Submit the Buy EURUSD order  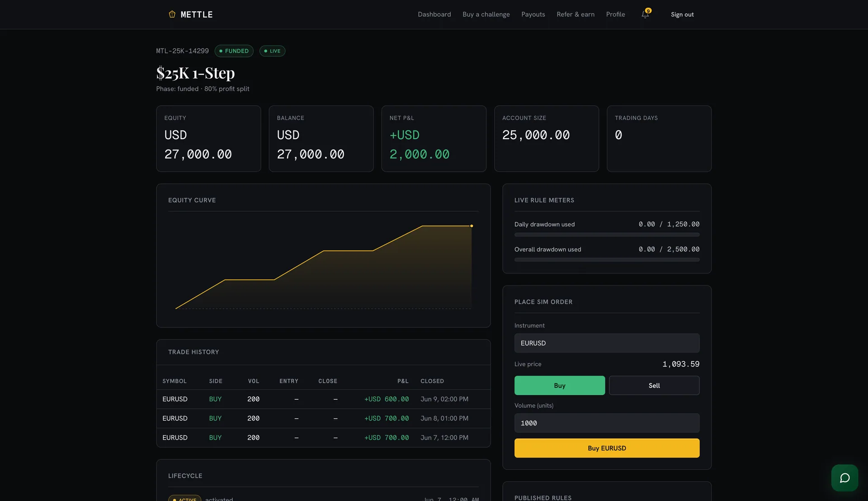(x=607, y=448)
